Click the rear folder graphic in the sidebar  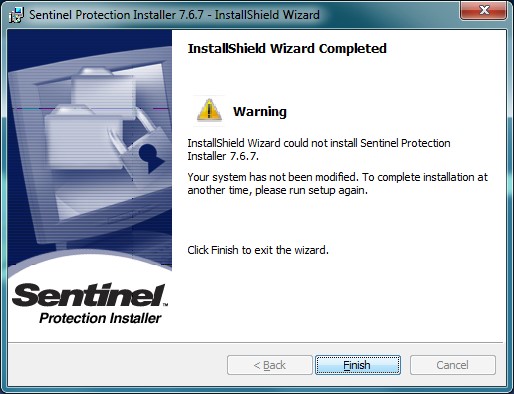pos(103,88)
